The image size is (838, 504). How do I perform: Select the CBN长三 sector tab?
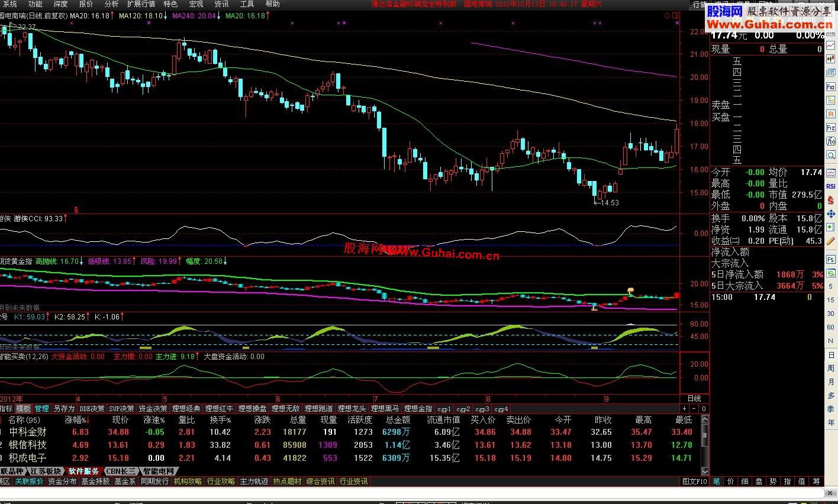121,471
